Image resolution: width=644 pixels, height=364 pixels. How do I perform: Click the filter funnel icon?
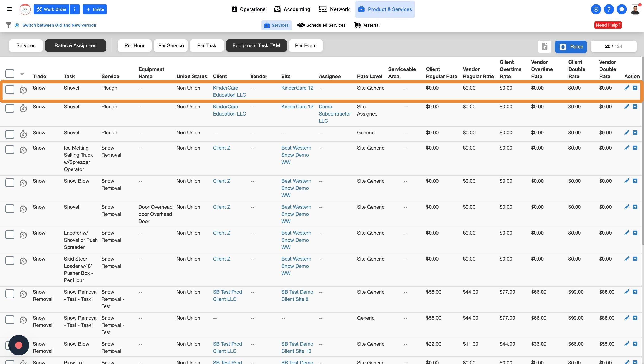click(8, 25)
